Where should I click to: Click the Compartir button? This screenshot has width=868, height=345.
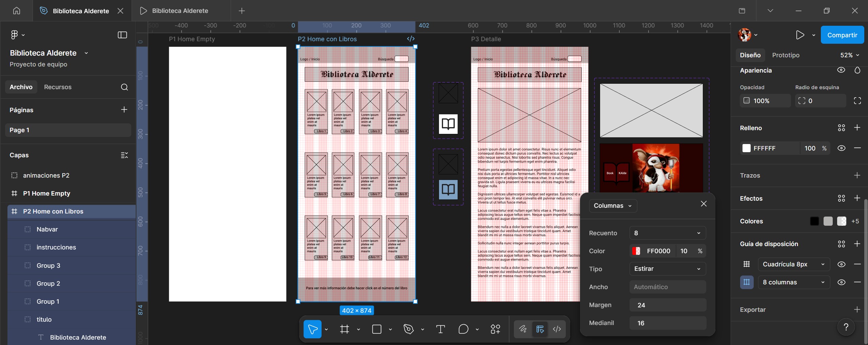tap(842, 35)
